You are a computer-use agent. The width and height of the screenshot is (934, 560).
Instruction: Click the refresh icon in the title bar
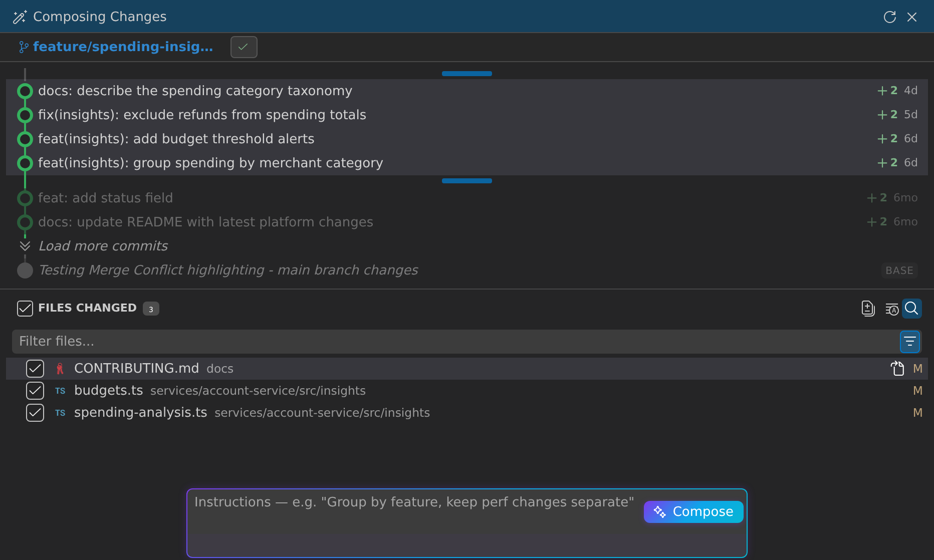tap(890, 17)
